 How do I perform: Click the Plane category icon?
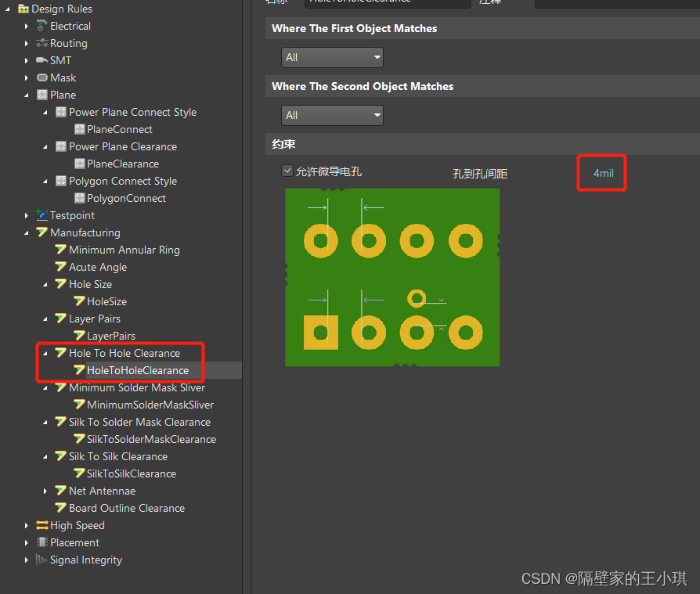point(42,95)
